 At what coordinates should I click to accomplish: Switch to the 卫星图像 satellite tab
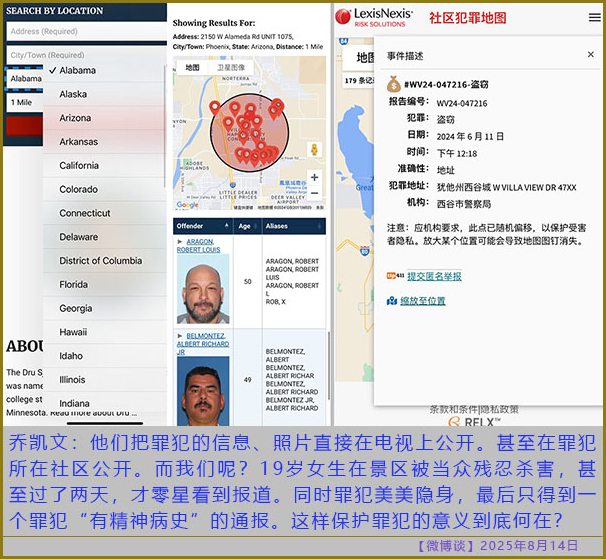230,67
